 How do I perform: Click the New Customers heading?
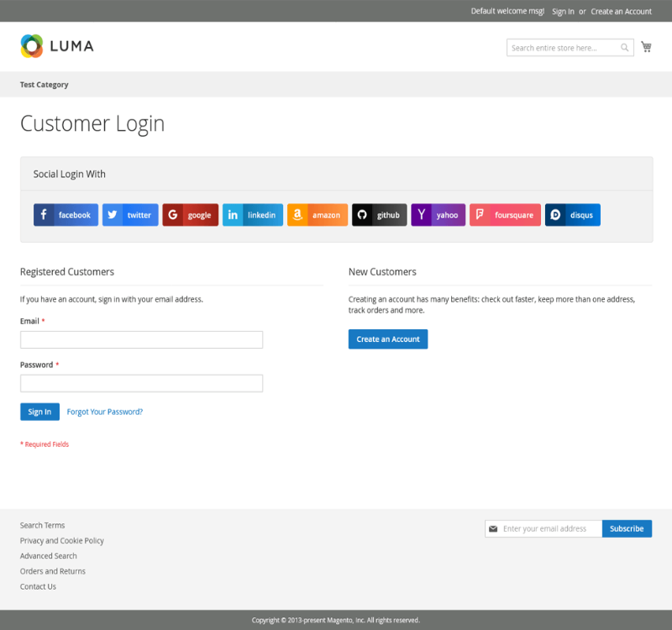click(382, 271)
